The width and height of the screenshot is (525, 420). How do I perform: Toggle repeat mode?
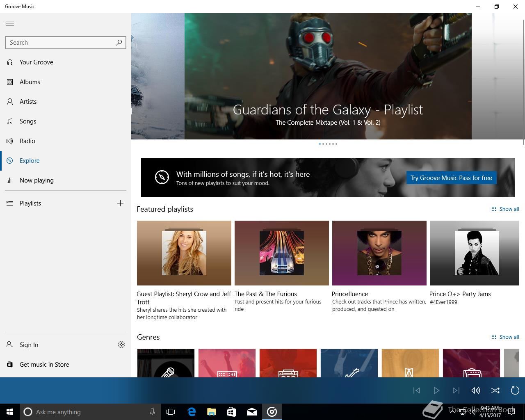coord(515,390)
